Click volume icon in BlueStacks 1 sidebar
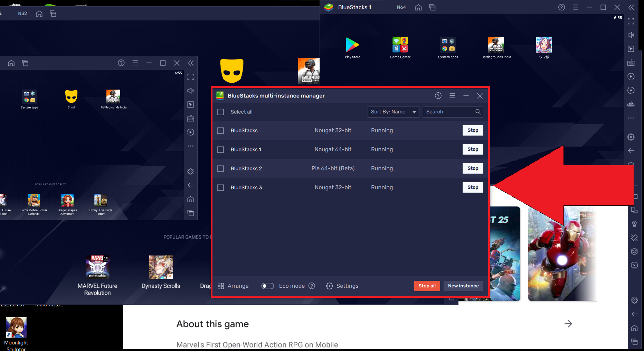 pyautogui.click(x=631, y=35)
